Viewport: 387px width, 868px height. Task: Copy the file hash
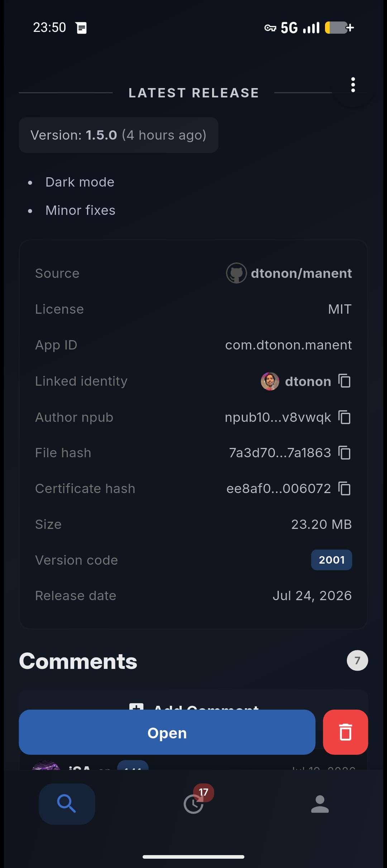(345, 453)
